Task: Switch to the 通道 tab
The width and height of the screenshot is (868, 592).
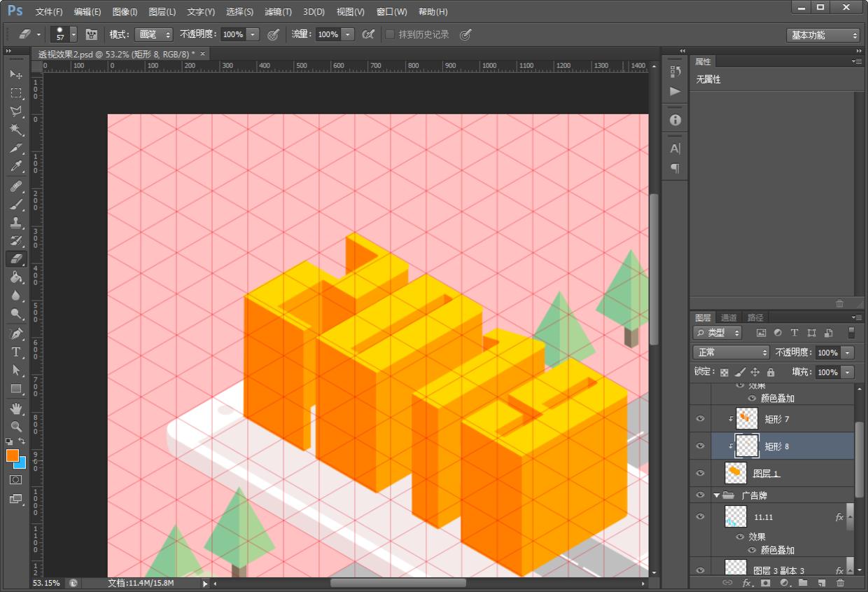Action: click(x=729, y=317)
